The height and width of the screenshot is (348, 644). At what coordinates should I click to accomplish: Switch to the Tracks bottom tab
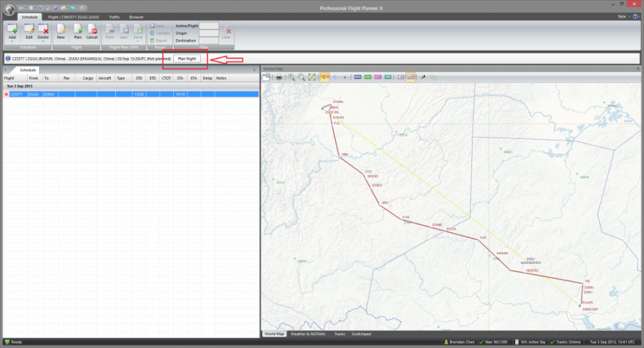click(x=339, y=334)
